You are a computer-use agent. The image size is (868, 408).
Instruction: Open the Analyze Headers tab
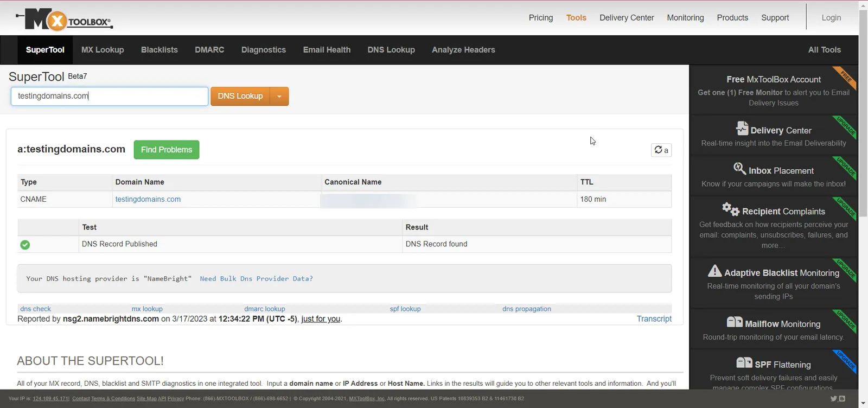point(463,50)
